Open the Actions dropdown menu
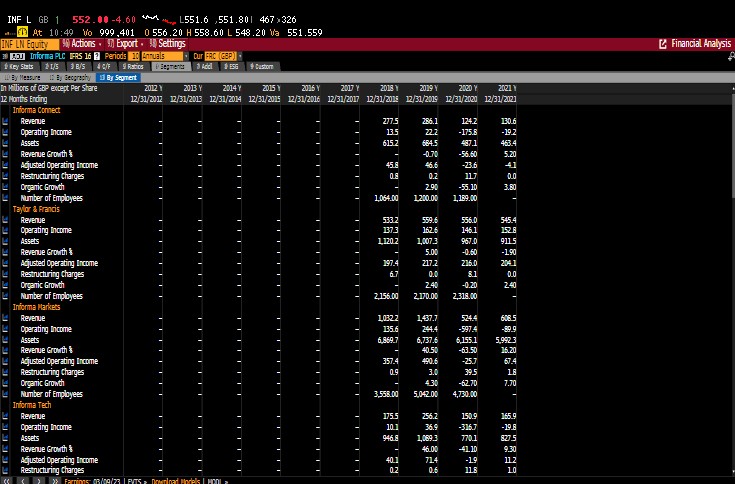 point(82,44)
